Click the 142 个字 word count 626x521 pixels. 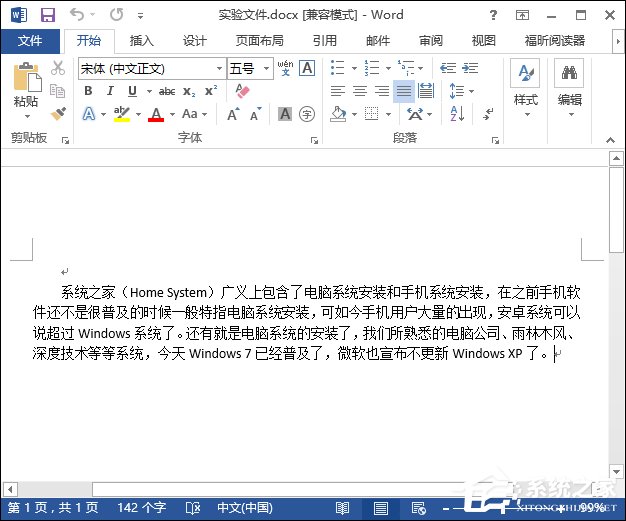(x=143, y=508)
